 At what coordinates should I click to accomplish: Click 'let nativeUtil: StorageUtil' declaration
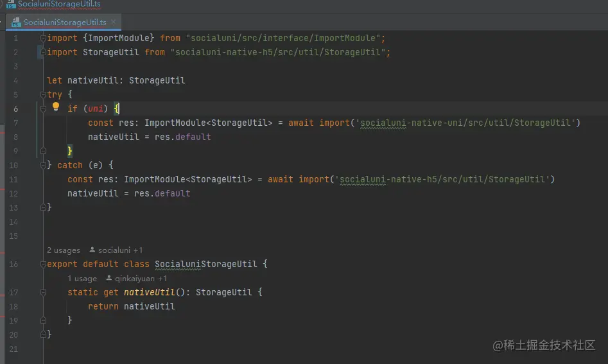(x=116, y=80)
